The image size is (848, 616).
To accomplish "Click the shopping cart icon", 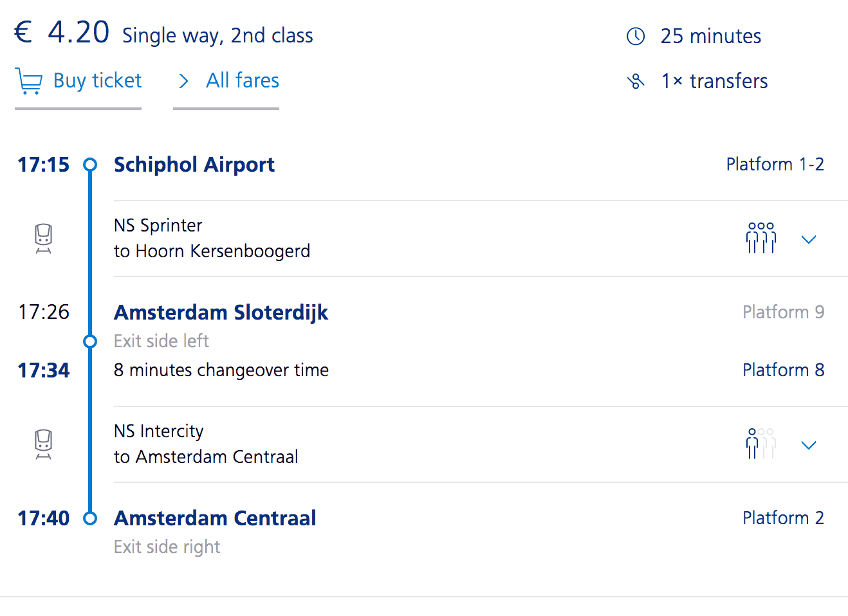I will [29, 81].
